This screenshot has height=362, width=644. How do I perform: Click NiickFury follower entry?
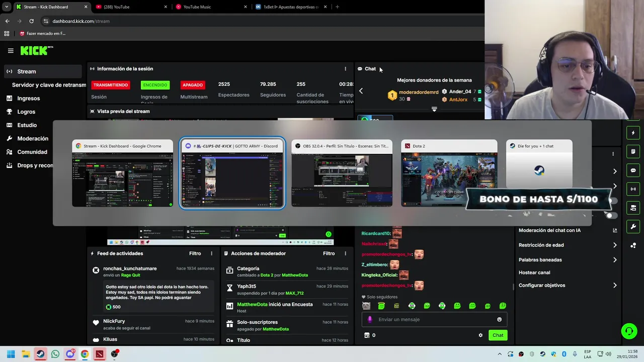[x=114, y=321]
